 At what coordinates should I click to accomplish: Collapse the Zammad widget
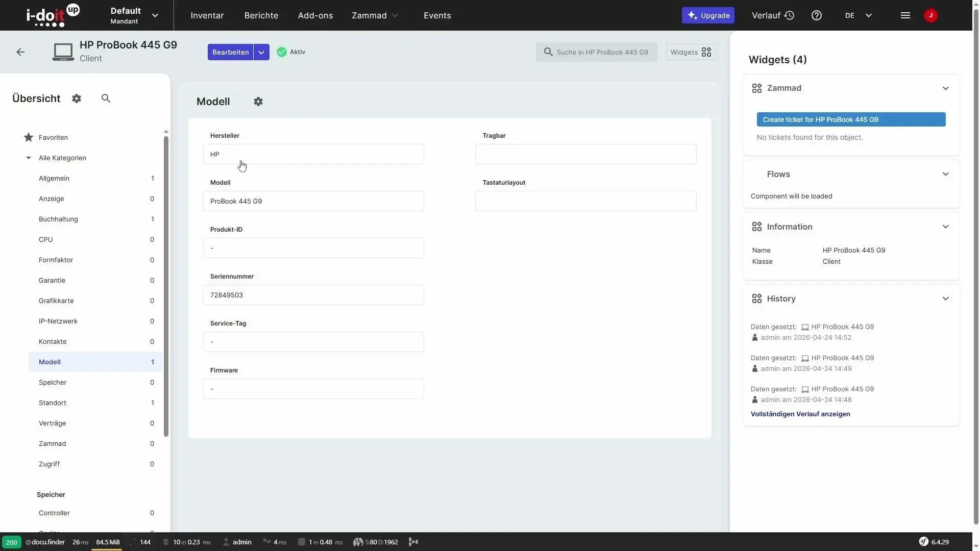946,88
